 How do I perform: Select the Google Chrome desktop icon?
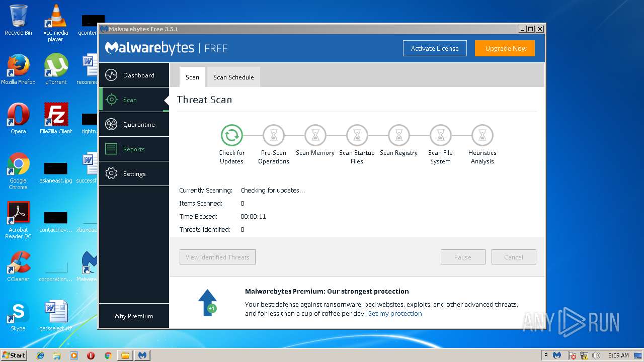click(18, 171)
